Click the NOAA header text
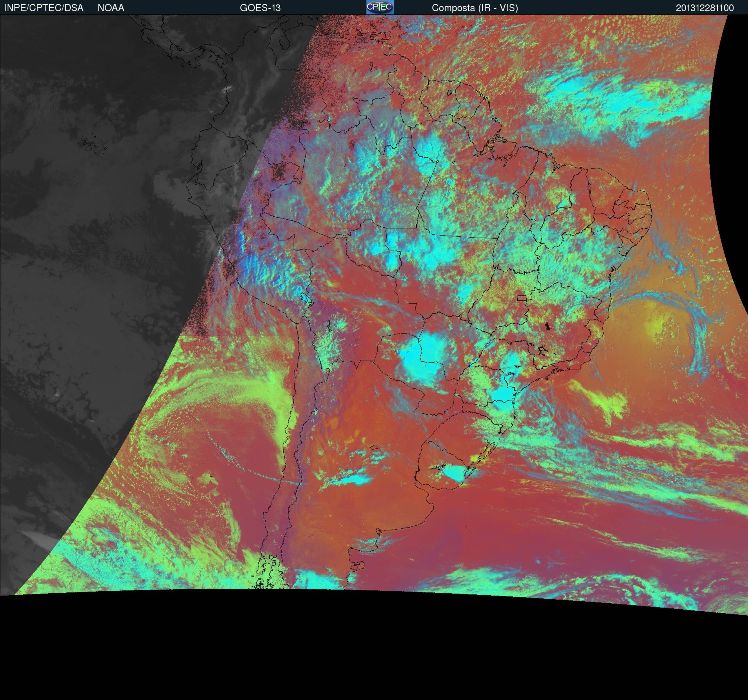Image resolution: width=748 pixels, height=700 pixels. pyautogui.click(x=111, y=8)
